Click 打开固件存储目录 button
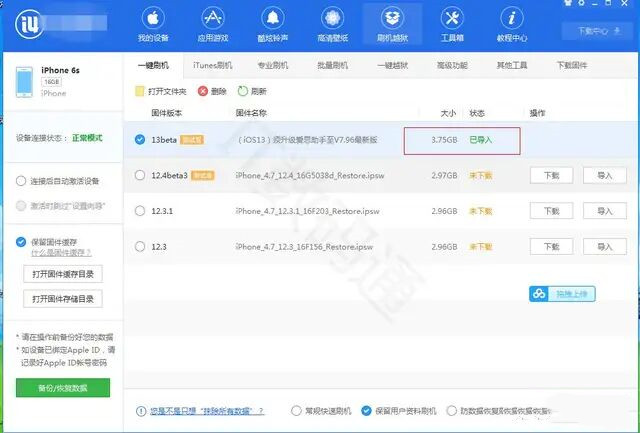 pyautogui.click(x=63, y=299)
